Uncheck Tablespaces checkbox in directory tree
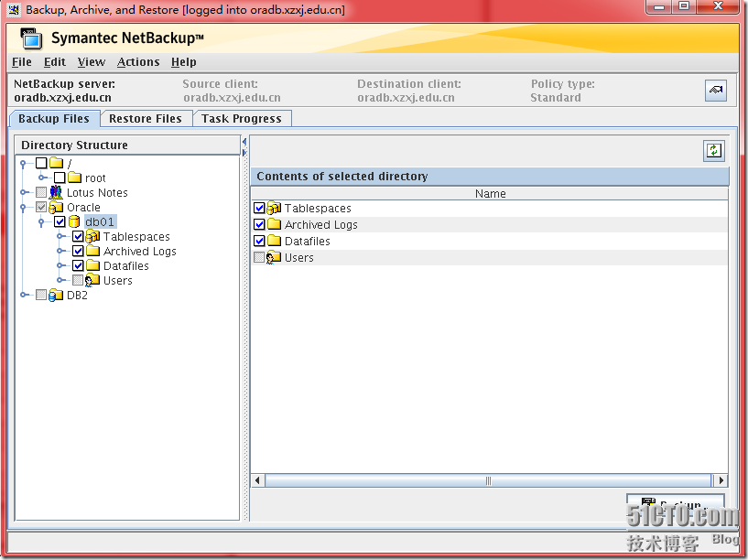Image resolution: width=748 pixels, height=560 pixels. 78,236
